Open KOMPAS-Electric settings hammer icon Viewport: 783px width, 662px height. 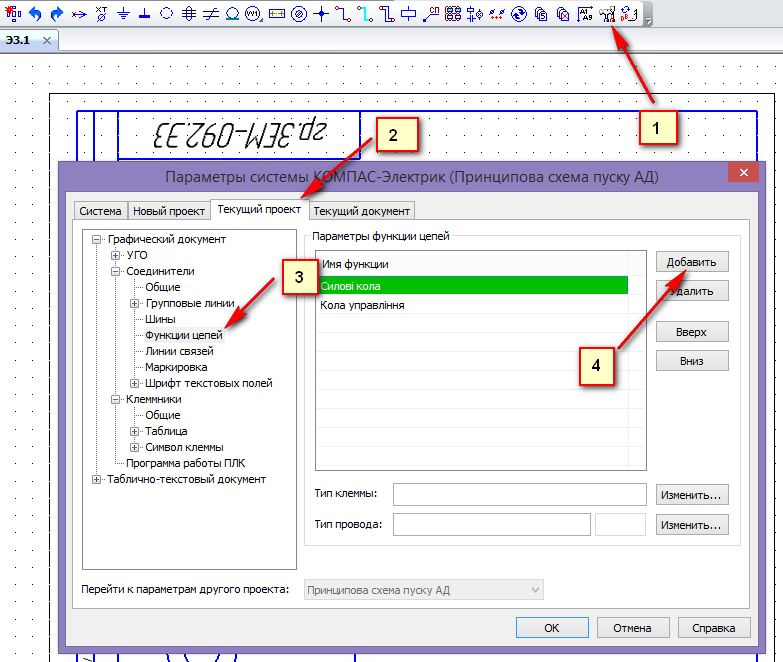[x=607, y=13]
